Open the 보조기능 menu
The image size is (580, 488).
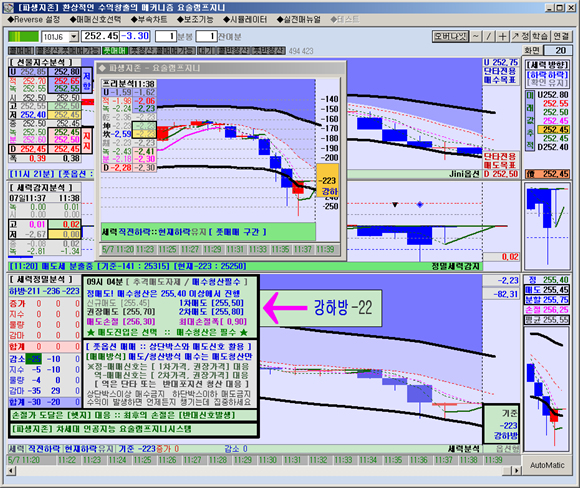(x=195, y=20)
